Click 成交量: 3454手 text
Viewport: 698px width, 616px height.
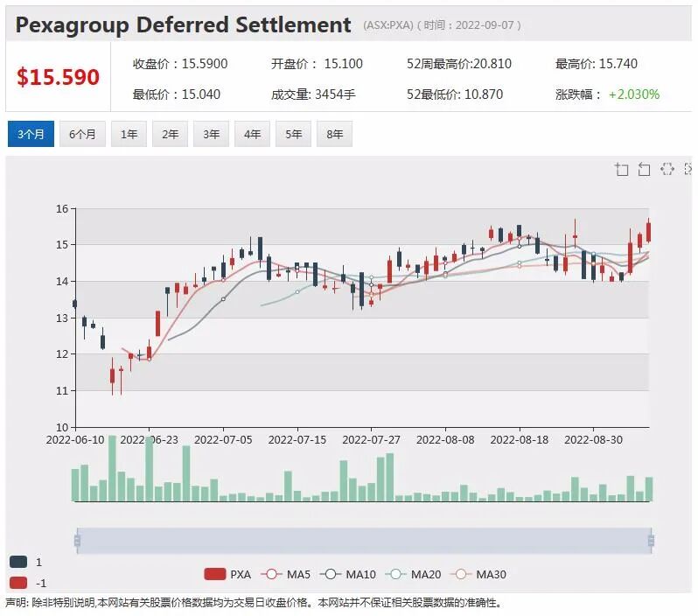click(313, 94)
